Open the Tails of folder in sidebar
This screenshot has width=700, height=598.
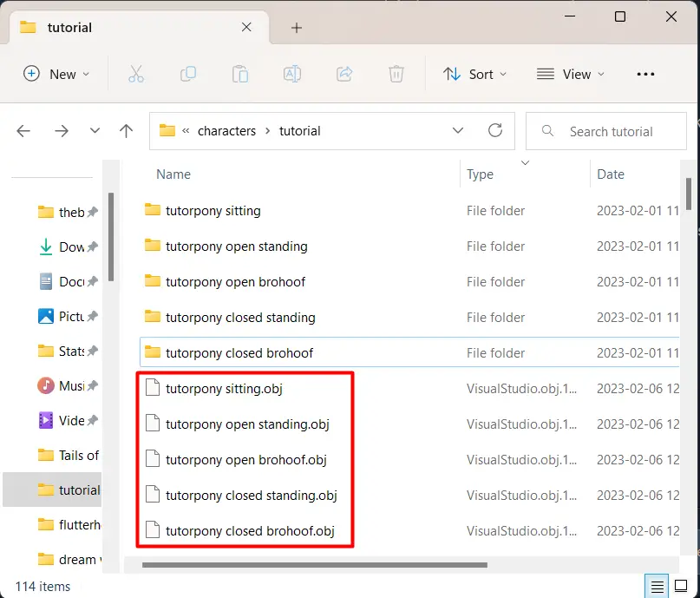coord(68,455)
